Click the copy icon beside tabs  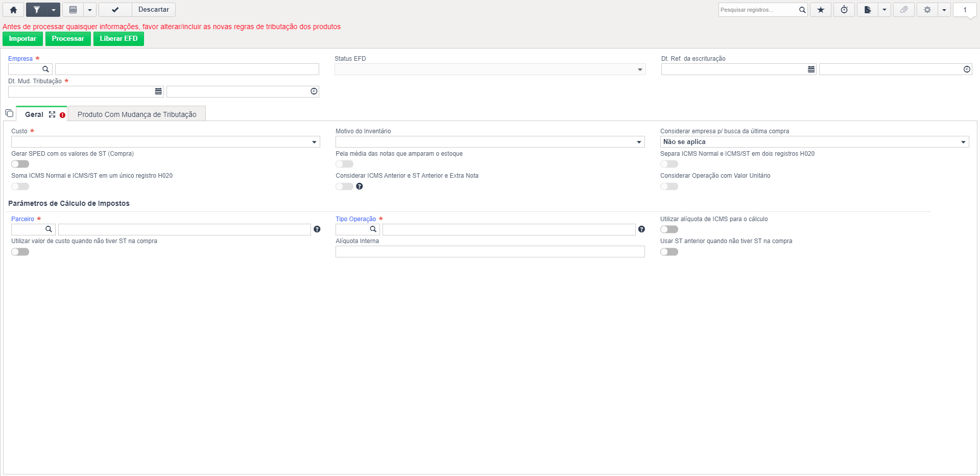[9, 113]
